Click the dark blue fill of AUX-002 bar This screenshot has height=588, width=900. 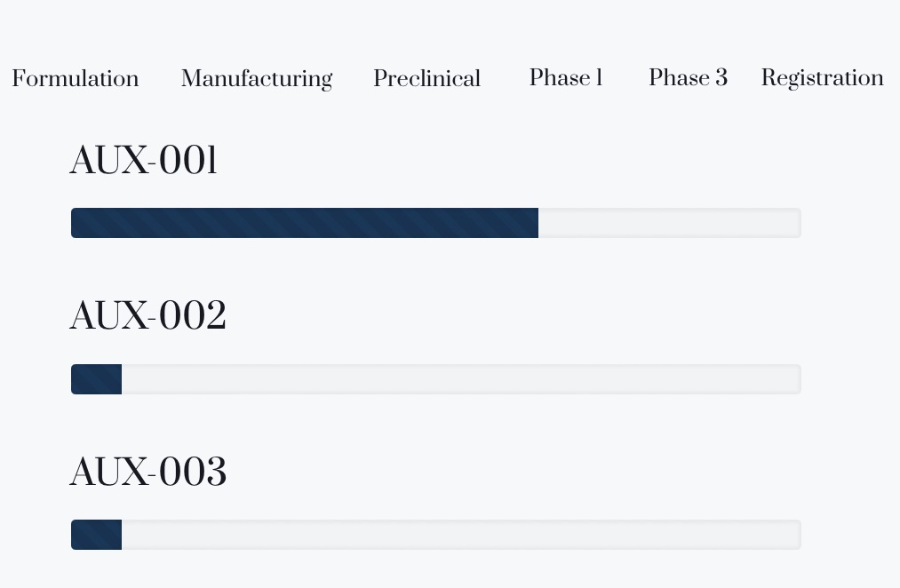pos(96,379)
